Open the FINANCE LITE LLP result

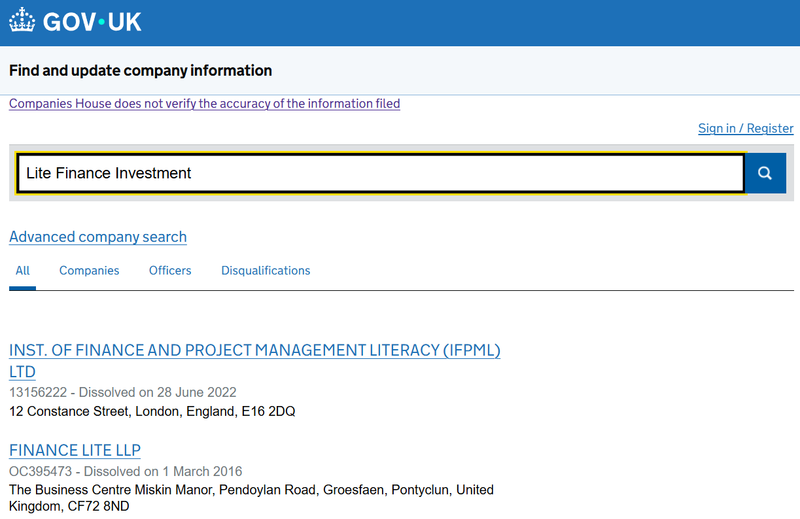click(75, 450)
